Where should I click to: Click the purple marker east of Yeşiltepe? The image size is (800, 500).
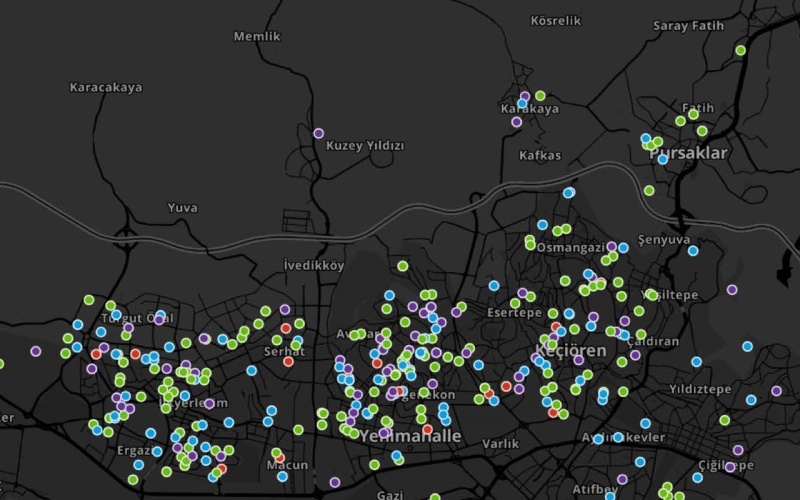[x=732, y=290]
